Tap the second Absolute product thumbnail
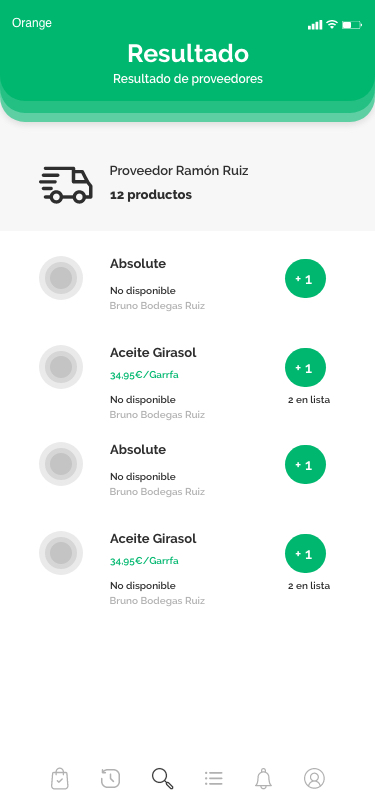The image size is (375, 812). (x=61, y=464)
